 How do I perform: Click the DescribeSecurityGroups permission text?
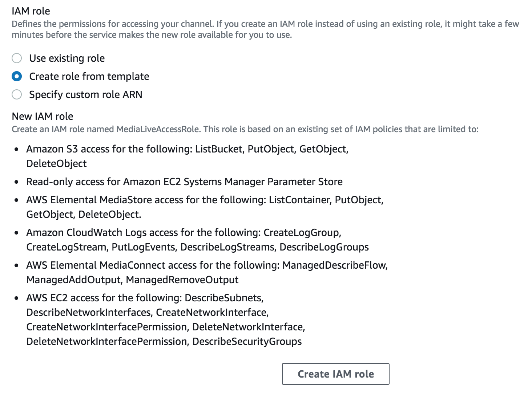[247, 342]
